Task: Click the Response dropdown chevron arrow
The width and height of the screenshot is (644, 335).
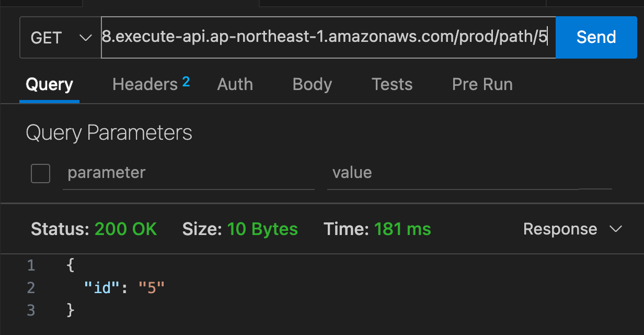Action: point(616,229)
